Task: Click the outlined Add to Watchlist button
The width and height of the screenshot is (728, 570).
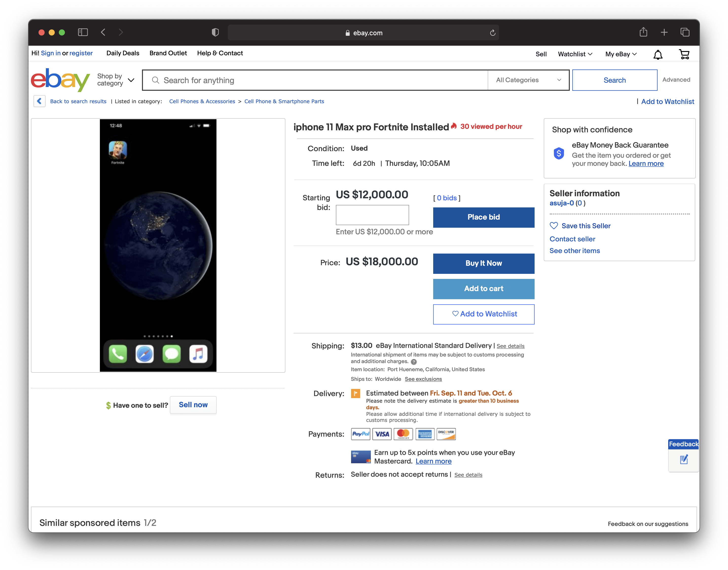Action: 483,314
